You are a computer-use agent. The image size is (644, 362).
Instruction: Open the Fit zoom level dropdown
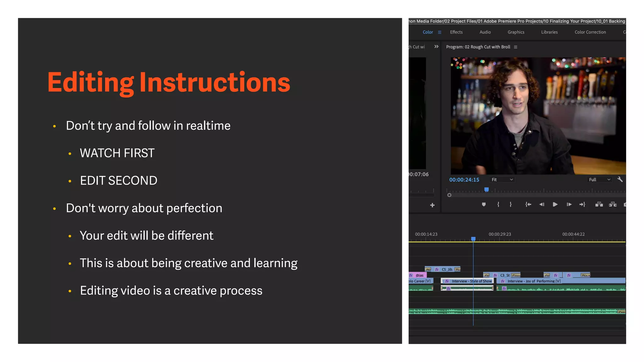[502, 180]
